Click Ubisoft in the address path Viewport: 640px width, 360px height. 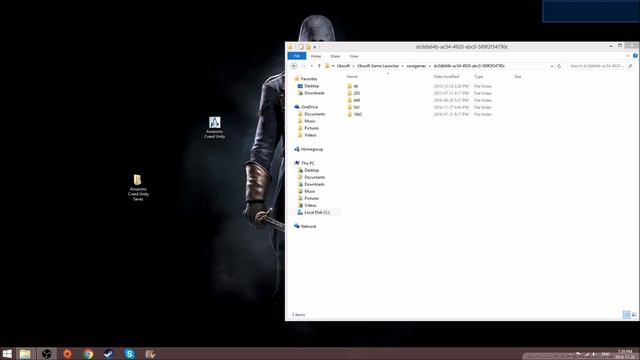tap(343, 66)
